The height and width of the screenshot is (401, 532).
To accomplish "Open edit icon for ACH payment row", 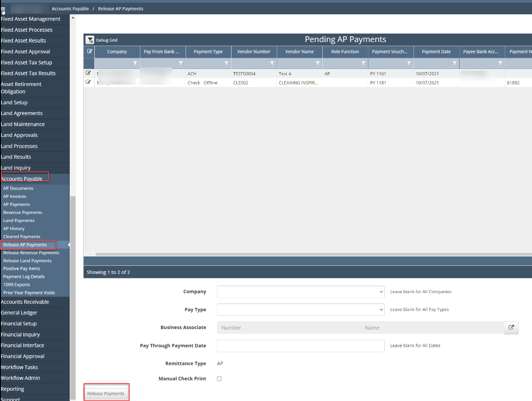I will [88, 73].
